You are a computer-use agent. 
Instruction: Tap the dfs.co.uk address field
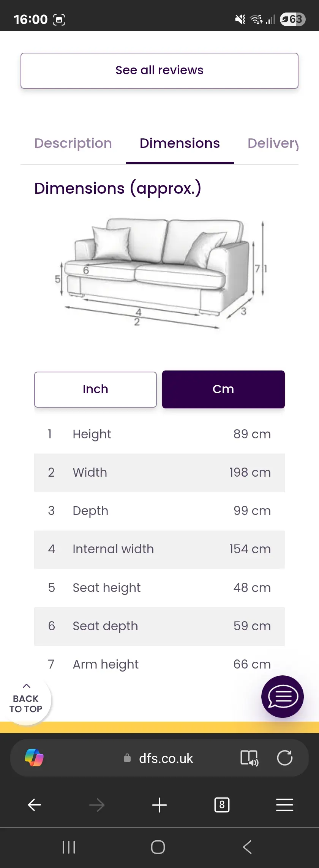click(x=166, y=758)
